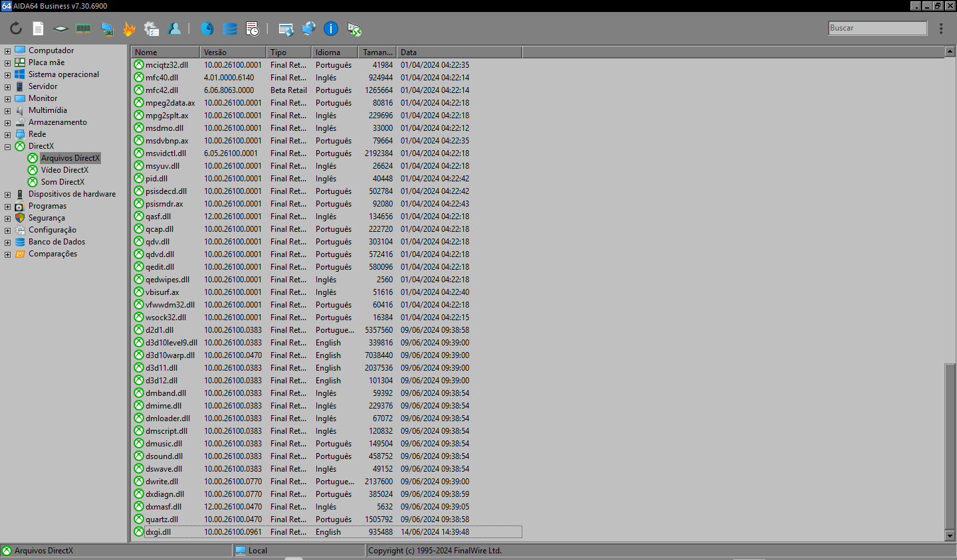Click the Placa mãe motherboard icon
This screenshot has height=560, width=957.
pyautogui.click(x=20, y=62)
